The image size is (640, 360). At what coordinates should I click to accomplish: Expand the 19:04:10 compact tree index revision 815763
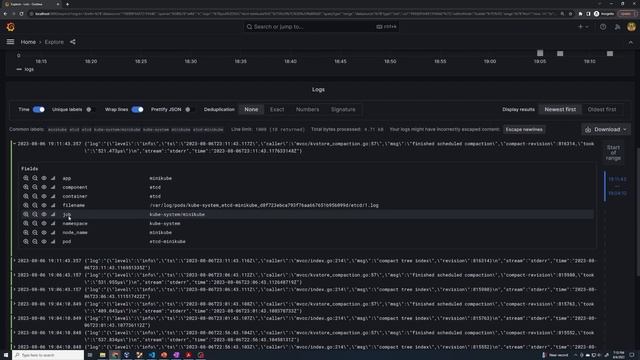click(14, 318)
